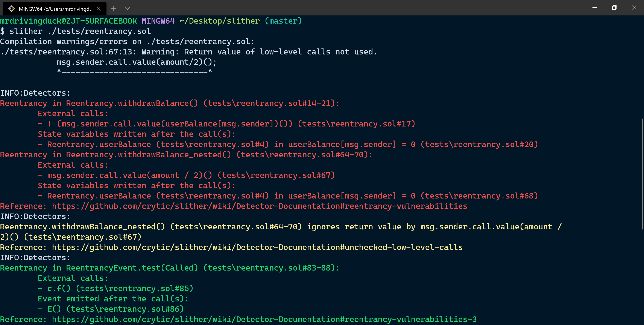Click 'c.f() (tests\reentrancy.sol#85)' line

[115, 289]
